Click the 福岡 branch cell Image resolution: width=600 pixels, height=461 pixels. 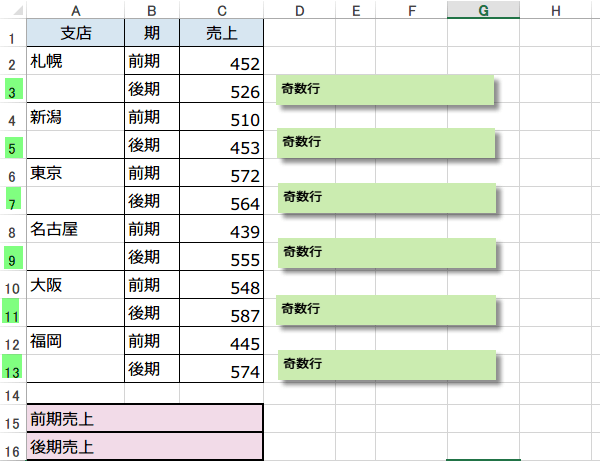coord(76,342)
